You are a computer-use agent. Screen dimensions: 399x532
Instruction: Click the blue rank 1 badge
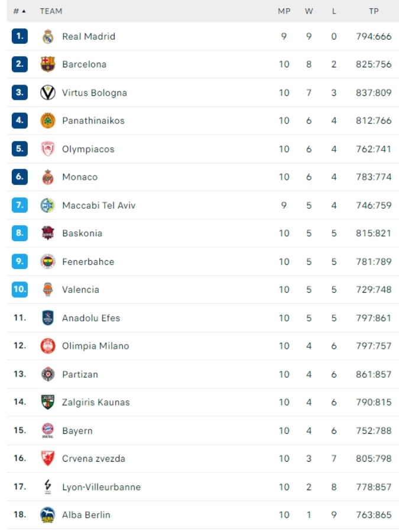coord(20,36)
